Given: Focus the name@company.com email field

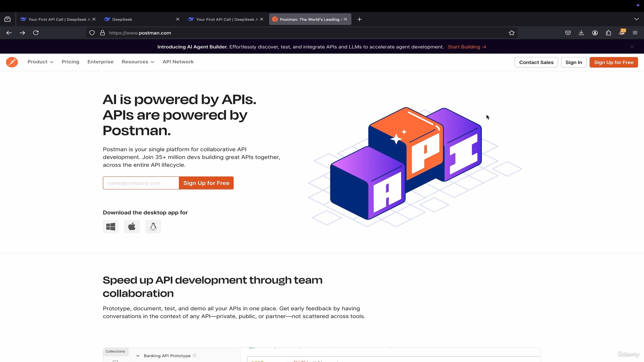Looking at the screenshot, I should coord(141,183).
